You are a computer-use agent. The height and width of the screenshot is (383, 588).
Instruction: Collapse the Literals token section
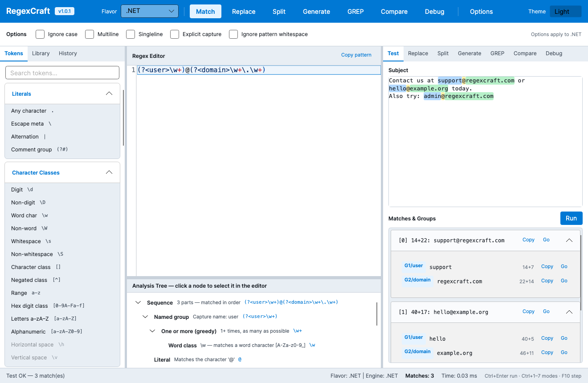(x=109, y=94)
